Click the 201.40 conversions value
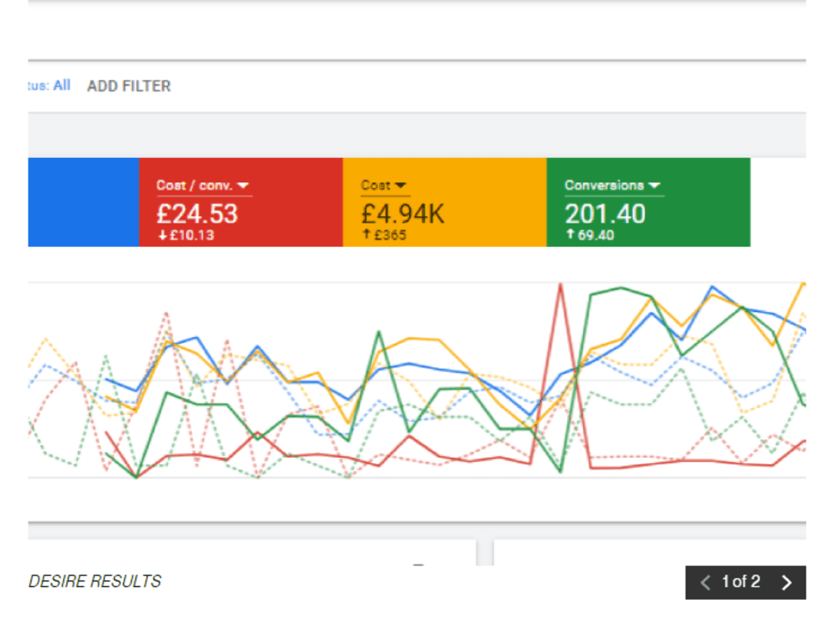Screen dimensions: 840x630 click(x=606, y=214)
